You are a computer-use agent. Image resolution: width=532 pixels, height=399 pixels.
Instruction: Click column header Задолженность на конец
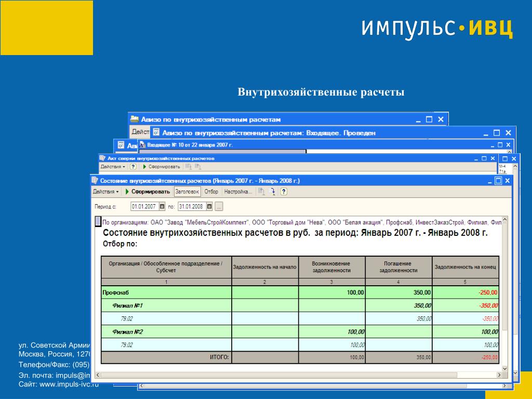465,267
